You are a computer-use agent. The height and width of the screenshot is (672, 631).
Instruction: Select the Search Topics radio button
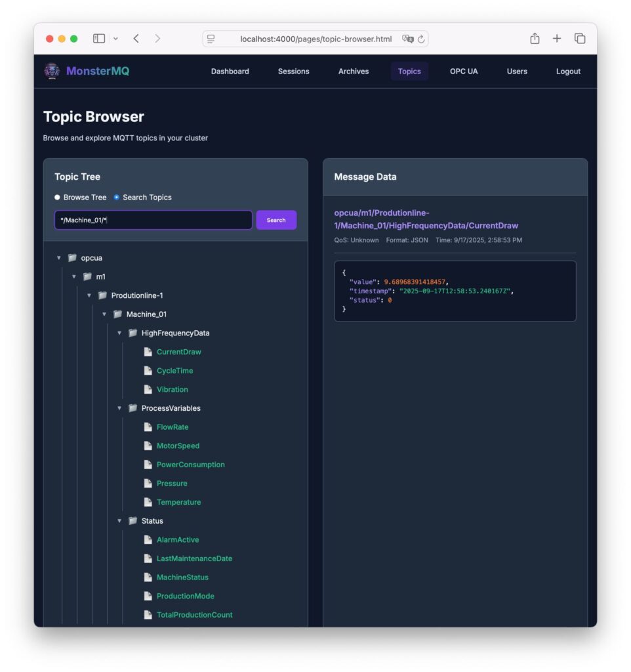pos(117,198)
